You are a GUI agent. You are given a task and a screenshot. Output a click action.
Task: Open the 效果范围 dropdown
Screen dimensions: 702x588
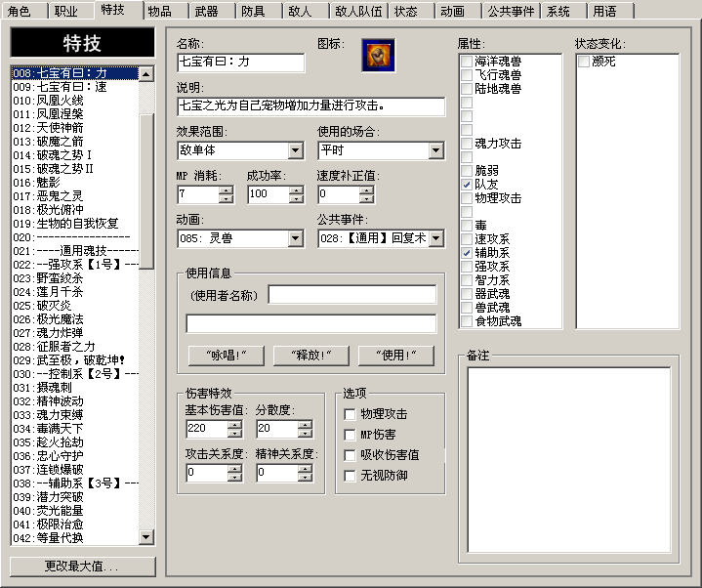tap(295, 150)
